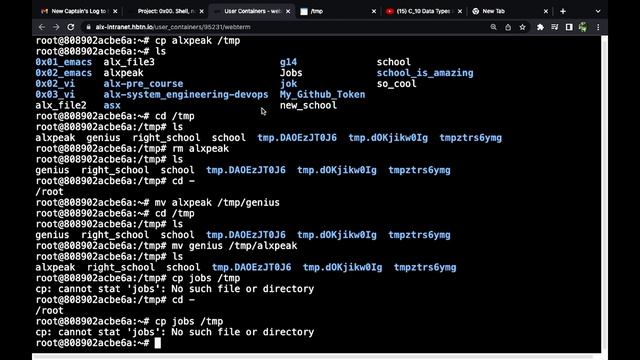Image resolution: width=640 pixels, height=360 pixels.
Task: Close the New Captain's Log tab
Action: coord(115,11)
